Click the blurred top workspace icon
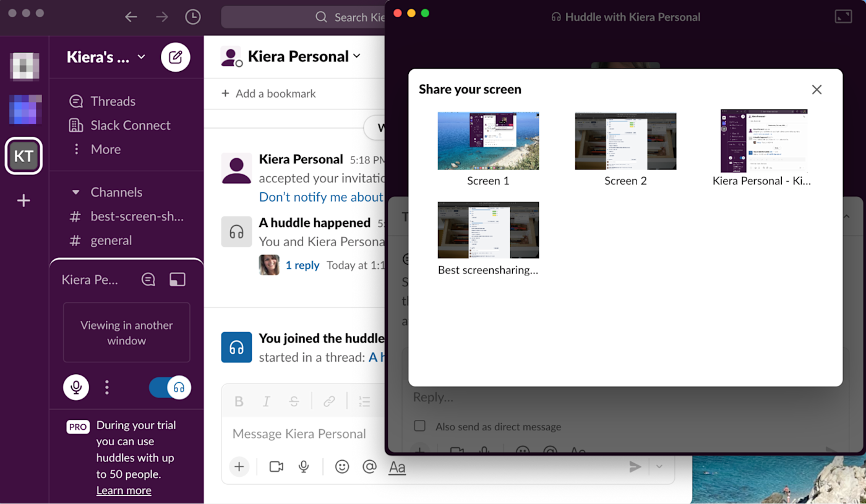The image size is (866, 504). coord(25,67)
